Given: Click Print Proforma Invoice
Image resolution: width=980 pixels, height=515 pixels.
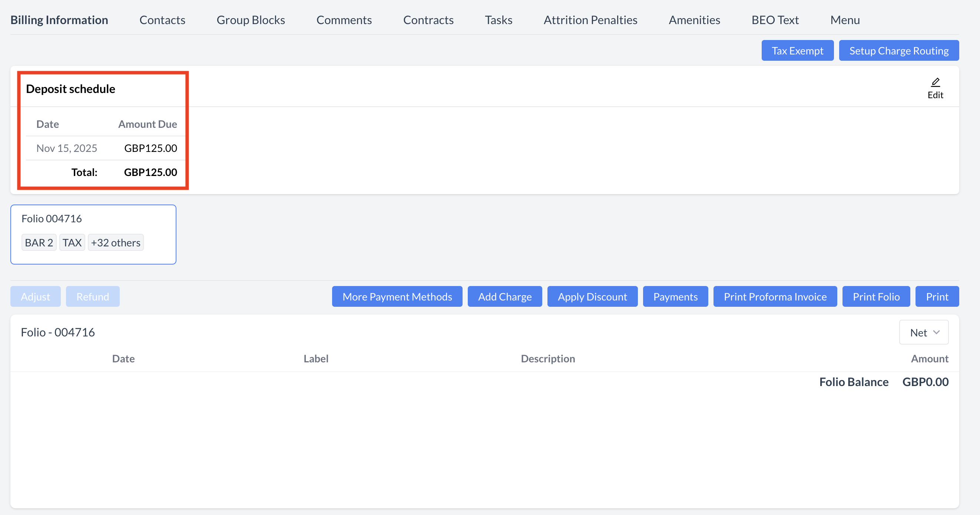Looking at the screenshot, I should [x=775, y=297].
